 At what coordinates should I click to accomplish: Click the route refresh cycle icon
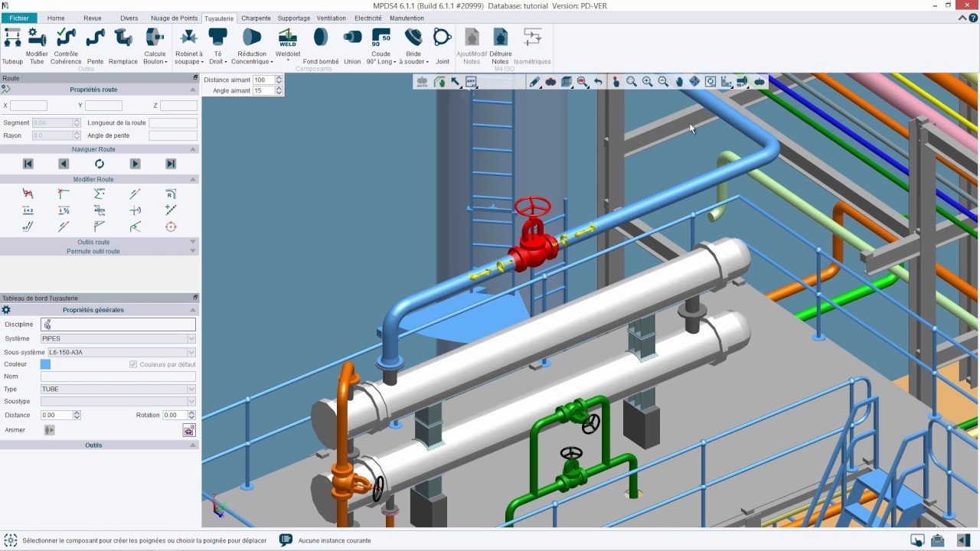100,164
